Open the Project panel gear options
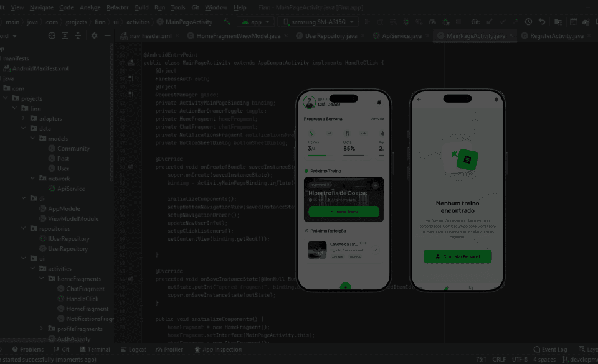The image size is (598, 364). [x=94, y=36]
